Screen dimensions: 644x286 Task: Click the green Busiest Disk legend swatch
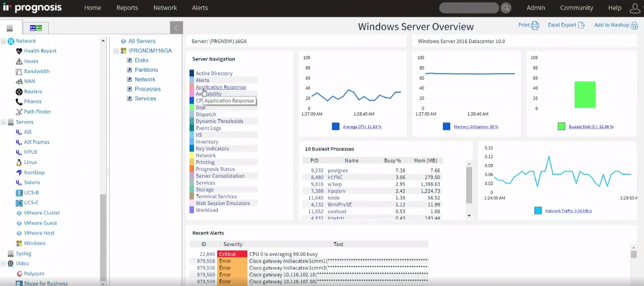click(561, 127)
